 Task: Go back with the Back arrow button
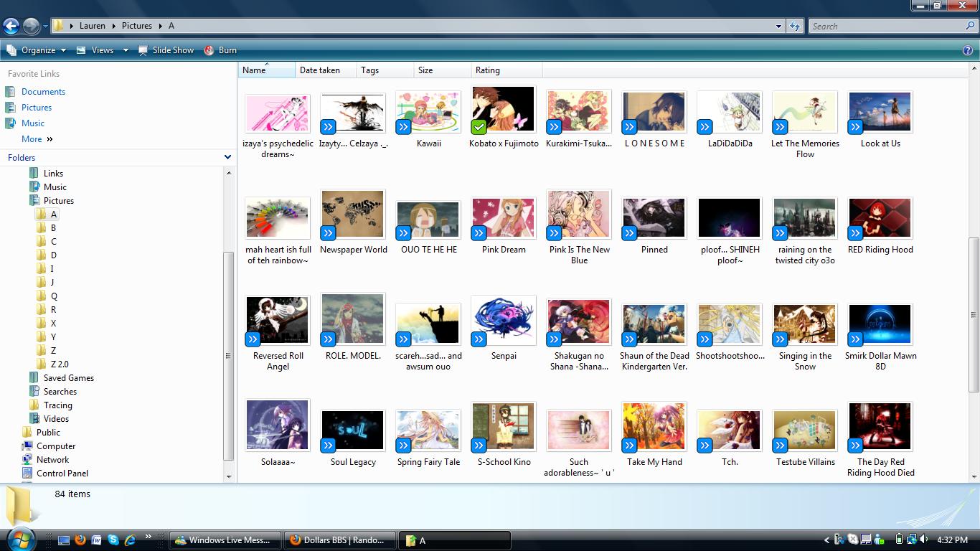pyautogui.click(x=11, y=27)
